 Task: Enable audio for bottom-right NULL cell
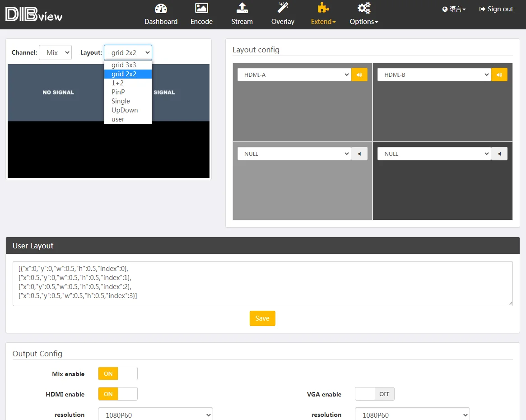pyautogui.click(x=499, y=154)
